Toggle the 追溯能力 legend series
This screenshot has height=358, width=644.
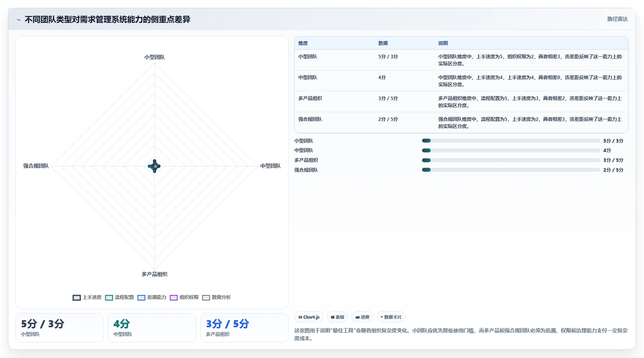pos(152,297)
